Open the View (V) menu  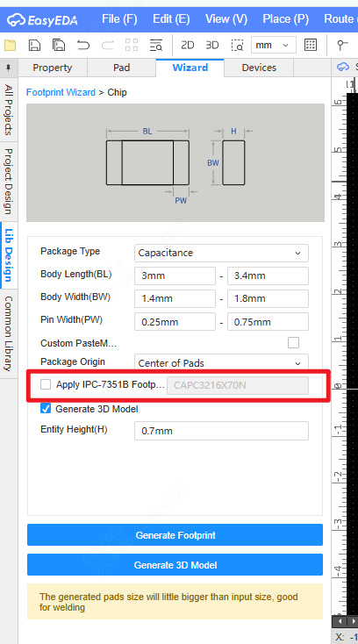(x=226, y=19)
